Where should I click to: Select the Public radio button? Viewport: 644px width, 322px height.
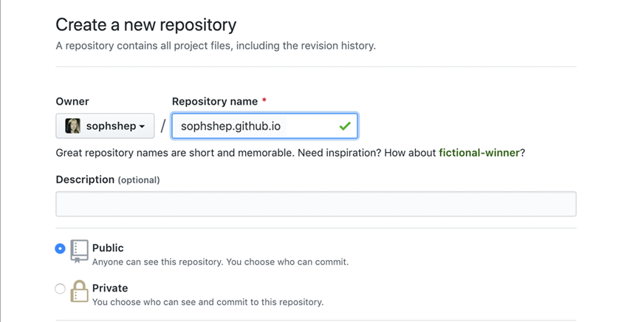coord(60,249)
